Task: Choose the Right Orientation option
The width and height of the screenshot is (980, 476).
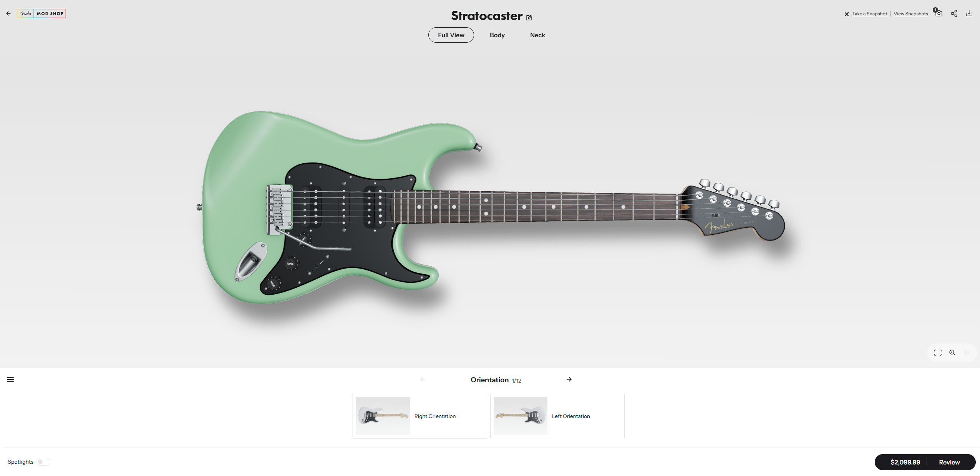Action: click(420, 416)
